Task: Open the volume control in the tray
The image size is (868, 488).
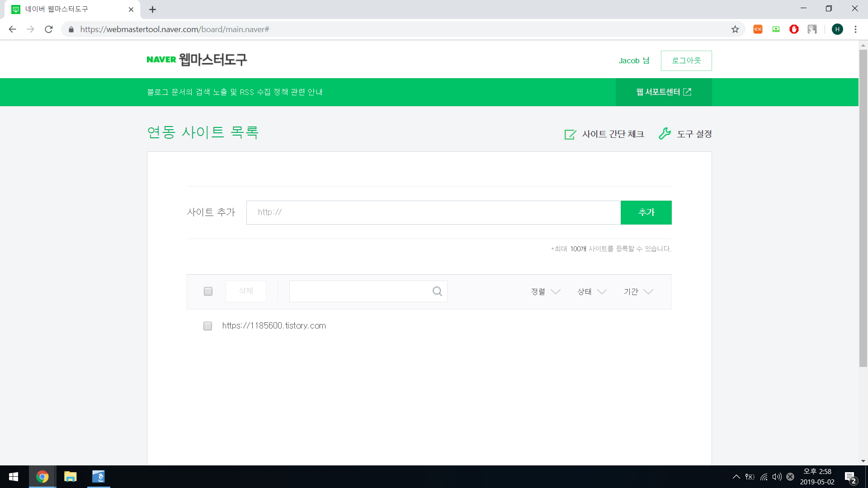Action: [x=777, y=477]
